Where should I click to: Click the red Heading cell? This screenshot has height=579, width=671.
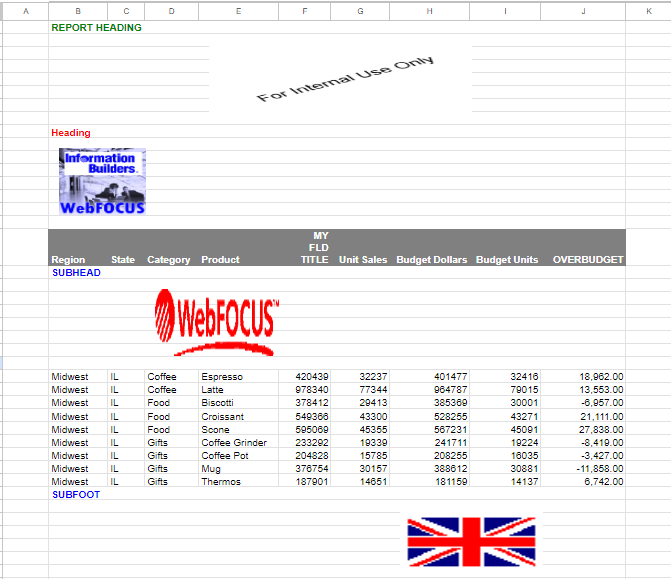71,133
